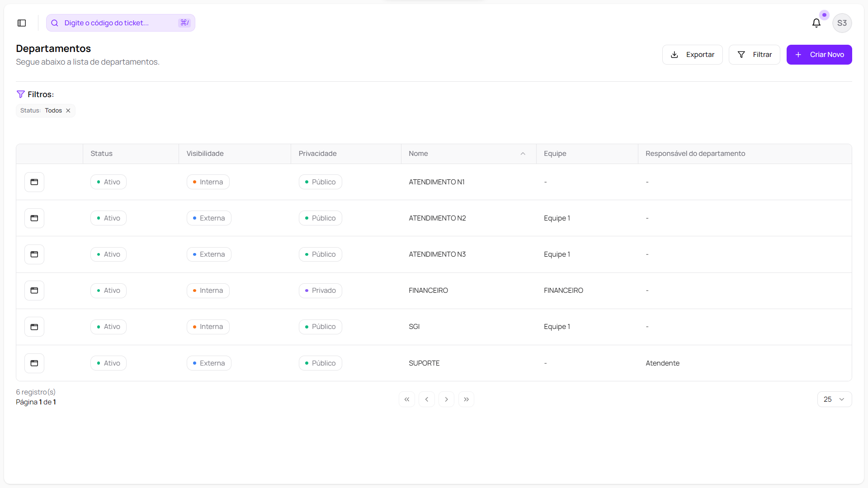Open details icon for FINANCEIRO row
Image resolution: width=868 pixels, height=488 pixels.
[34, 291]
